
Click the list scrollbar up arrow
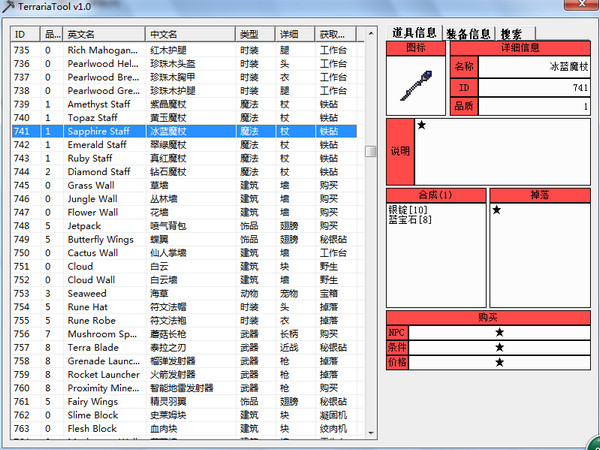370,34
